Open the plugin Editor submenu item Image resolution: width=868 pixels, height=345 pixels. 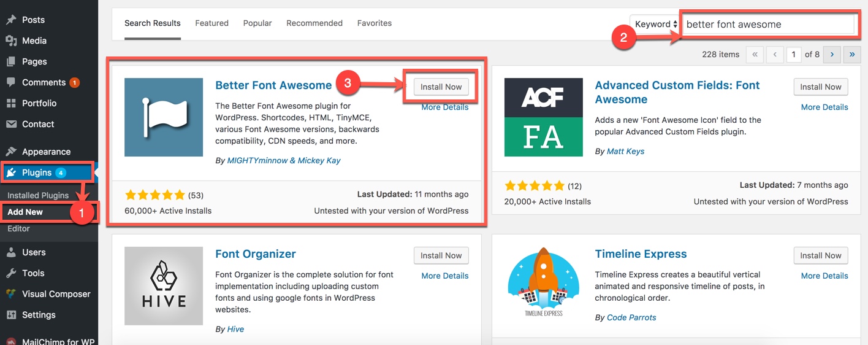[18, 228]
